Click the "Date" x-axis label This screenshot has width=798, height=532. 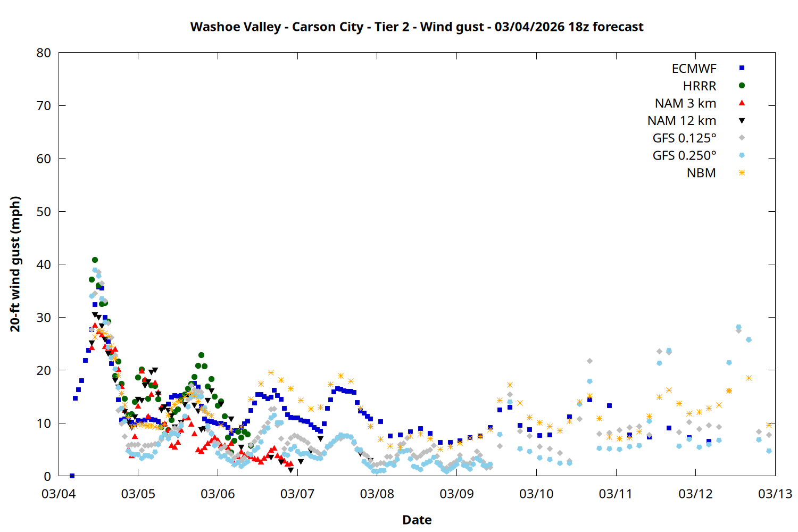417,520
